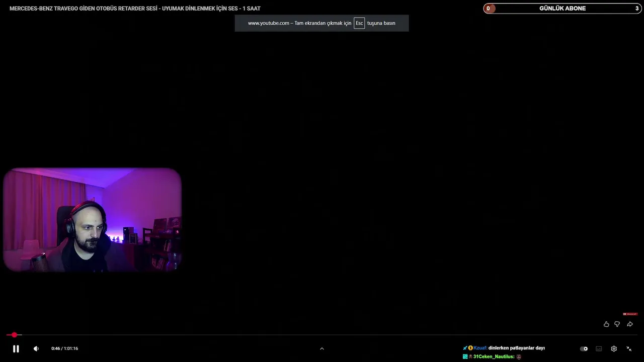
Task: Click the GÜNLÜK ABONE goal bar
Action: pos(562,9)
